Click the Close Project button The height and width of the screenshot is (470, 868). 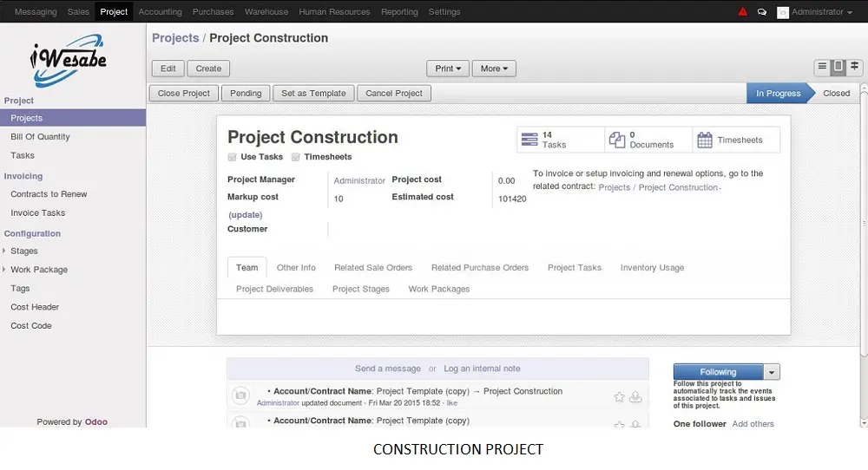tap(184, 94)
